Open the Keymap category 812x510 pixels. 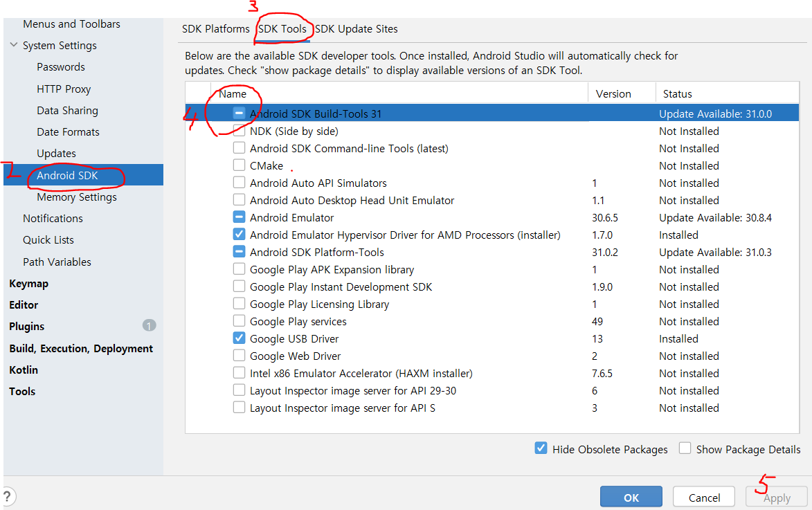click(x=28, y=283)
